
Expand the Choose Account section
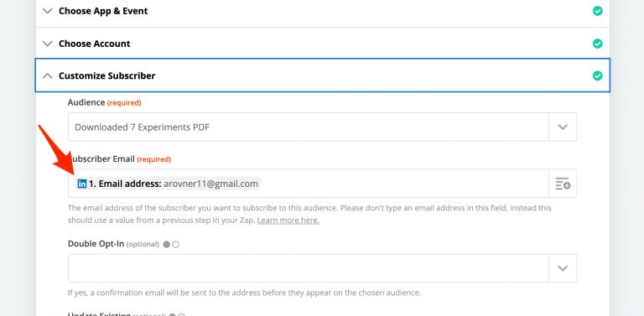coord(48,44)
